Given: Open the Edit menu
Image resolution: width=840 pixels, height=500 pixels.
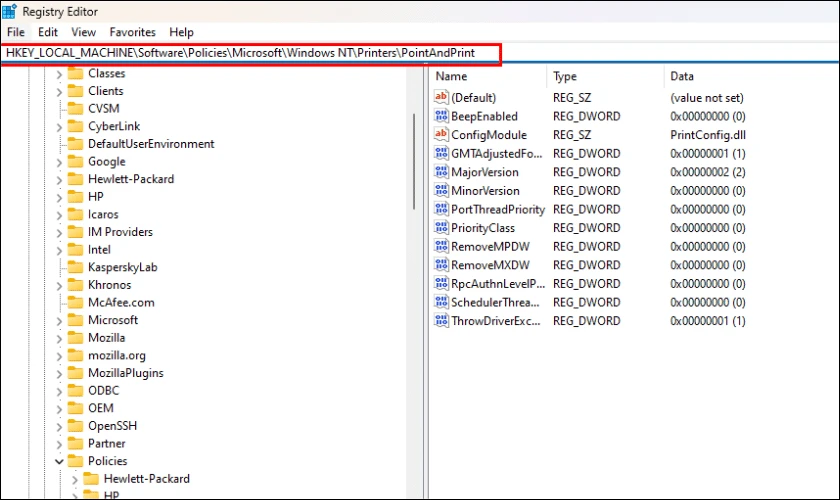Looking at the screenshot, I should (x=48, y=32).
